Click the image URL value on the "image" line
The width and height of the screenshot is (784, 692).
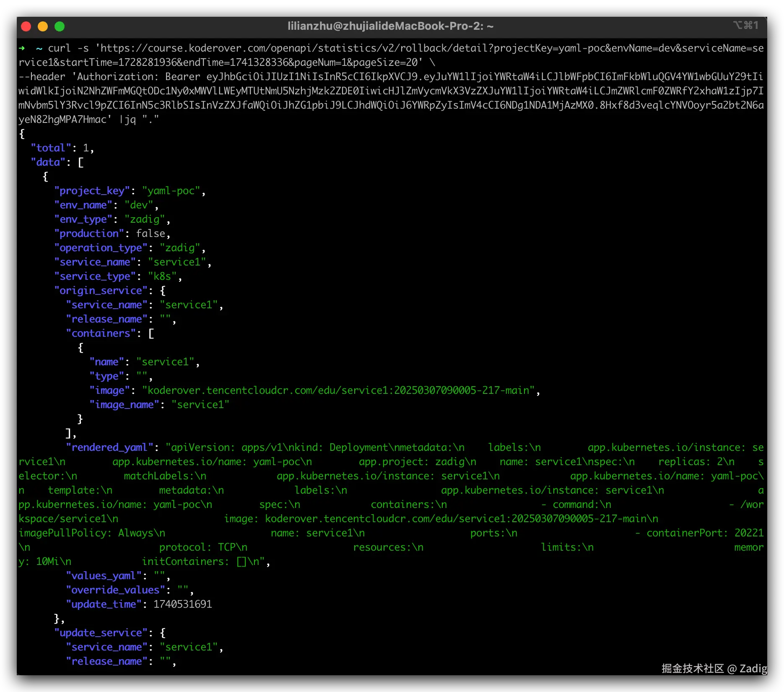tap(338, 390)
